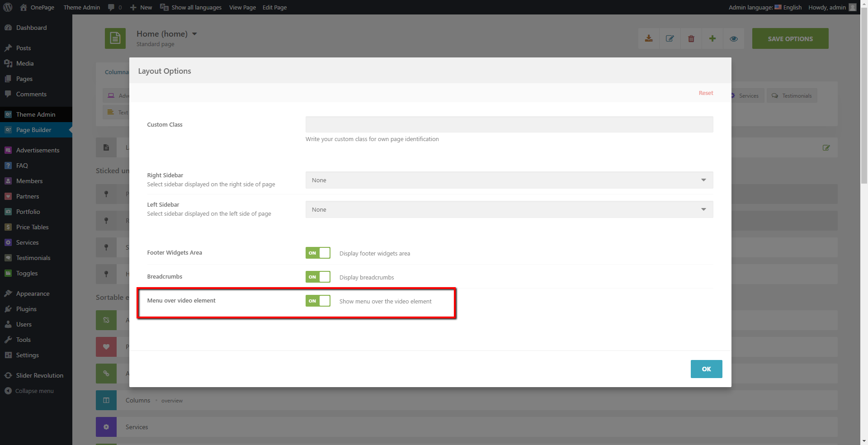Click Collapse menu in the sidebar
The height and width of the screenshot is (445, 868).
pos(36,391)
